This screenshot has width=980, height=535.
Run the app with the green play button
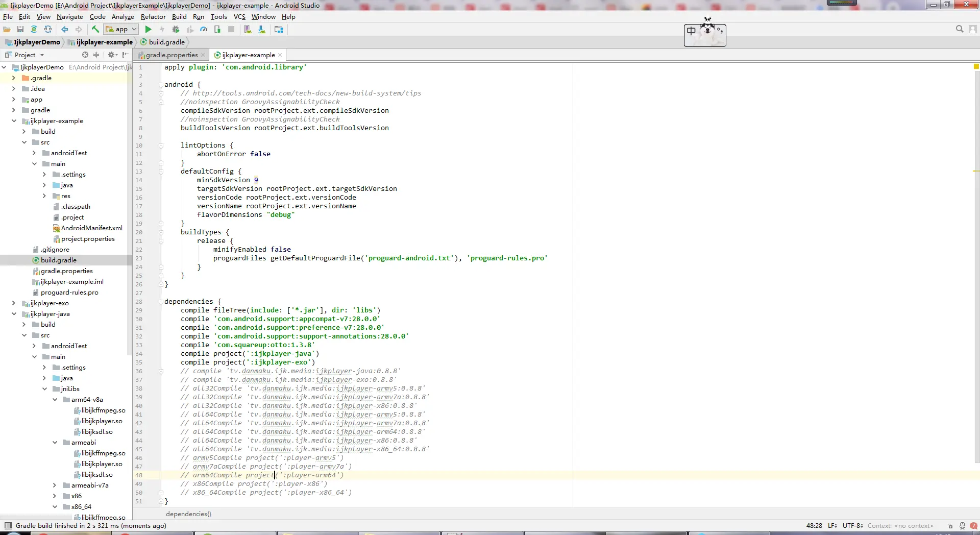pos(149,30)
